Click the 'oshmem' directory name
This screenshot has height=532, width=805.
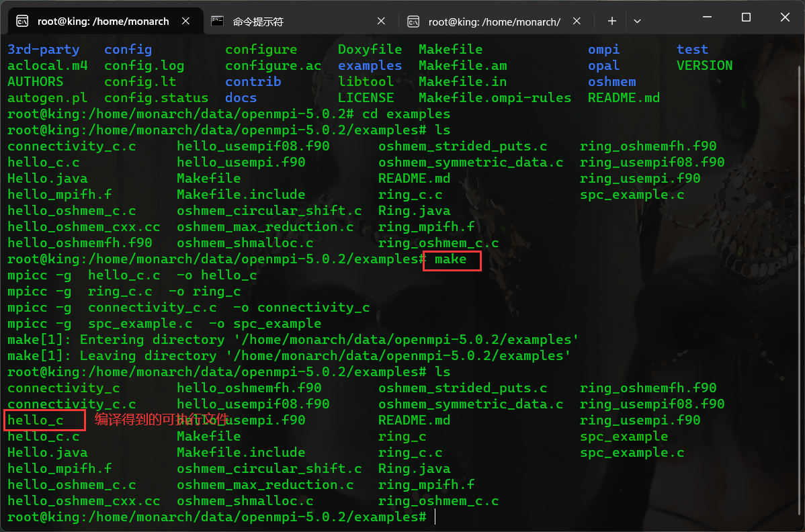[612, 82]
